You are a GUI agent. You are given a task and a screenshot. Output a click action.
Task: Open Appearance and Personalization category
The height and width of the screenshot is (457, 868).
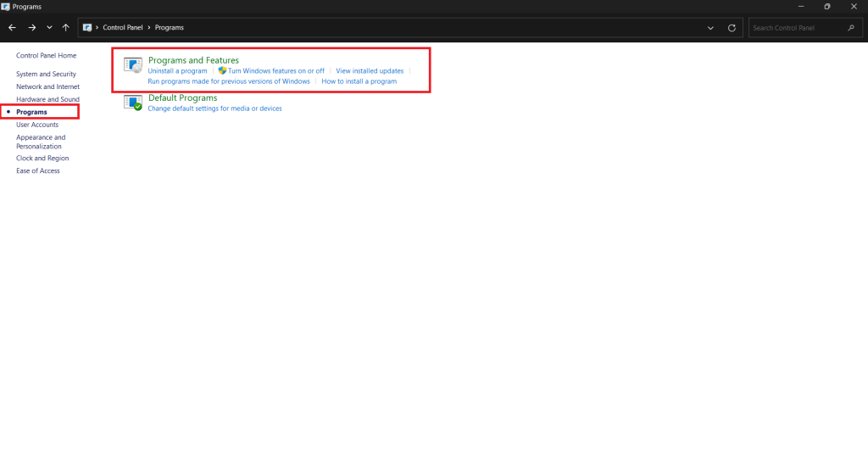pyautogui.click(x=41, y=142)
